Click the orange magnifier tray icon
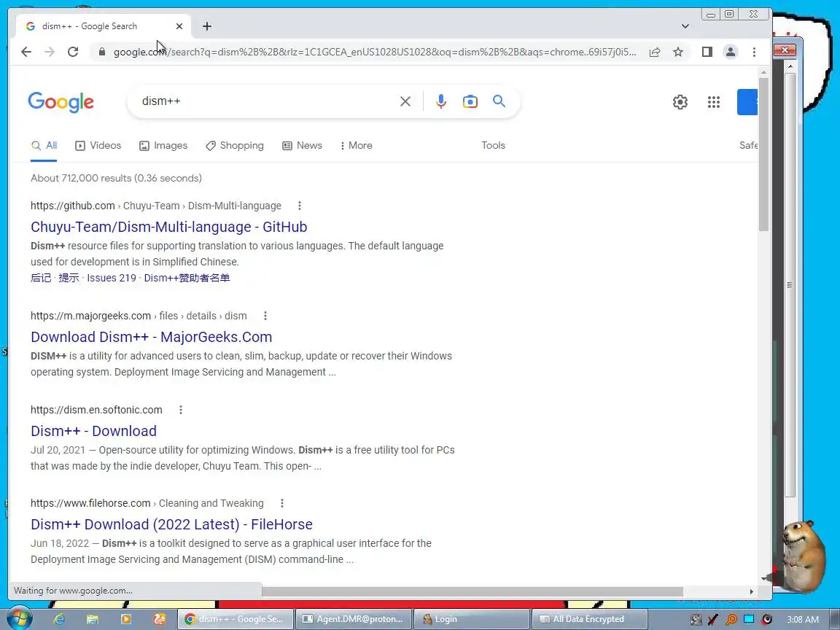The image size is (840, 630). coord(731,620)
